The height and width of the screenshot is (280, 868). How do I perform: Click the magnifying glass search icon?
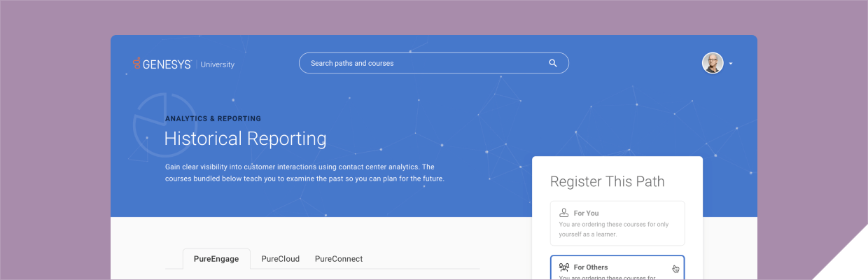553,63
